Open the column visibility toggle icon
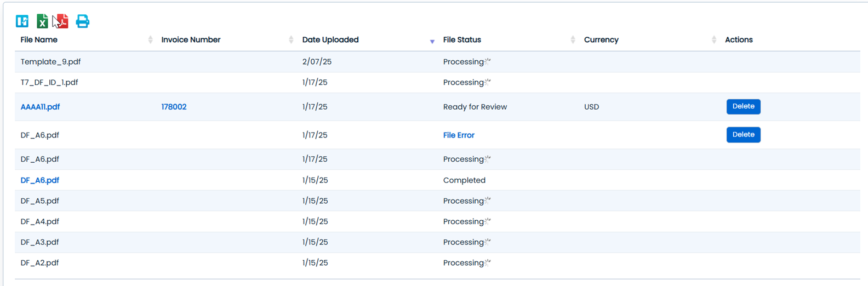The width and height of the screenshot is (868, 286). (22, 21)
